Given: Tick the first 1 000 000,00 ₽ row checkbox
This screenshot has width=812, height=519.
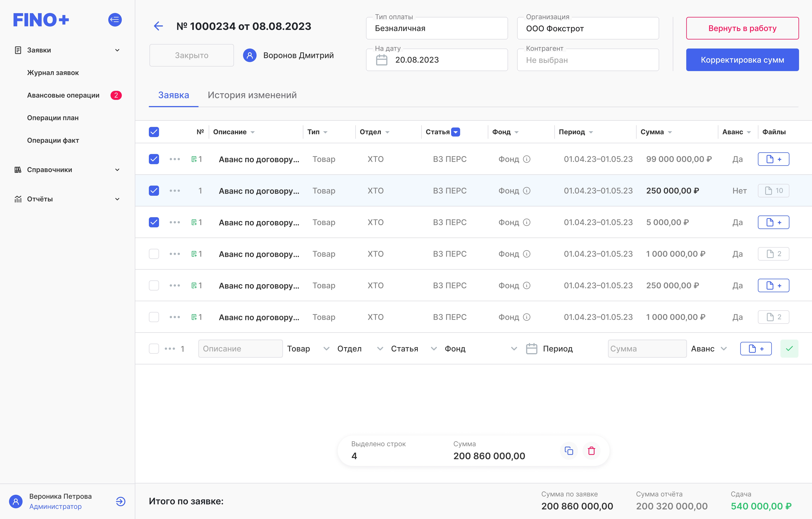Looking at the screenshot, I should pos(154,254).
